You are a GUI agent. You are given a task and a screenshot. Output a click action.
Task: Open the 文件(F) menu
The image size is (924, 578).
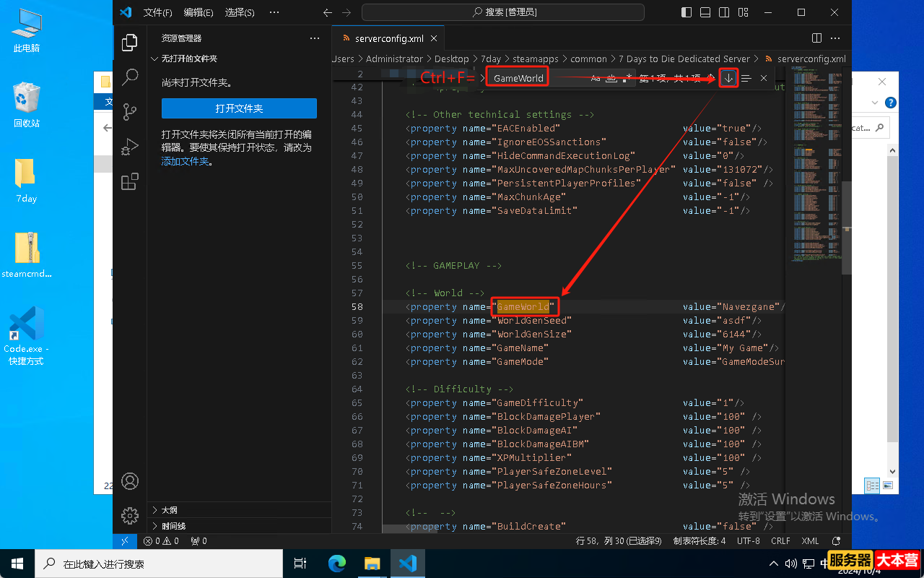pos(157,12)
